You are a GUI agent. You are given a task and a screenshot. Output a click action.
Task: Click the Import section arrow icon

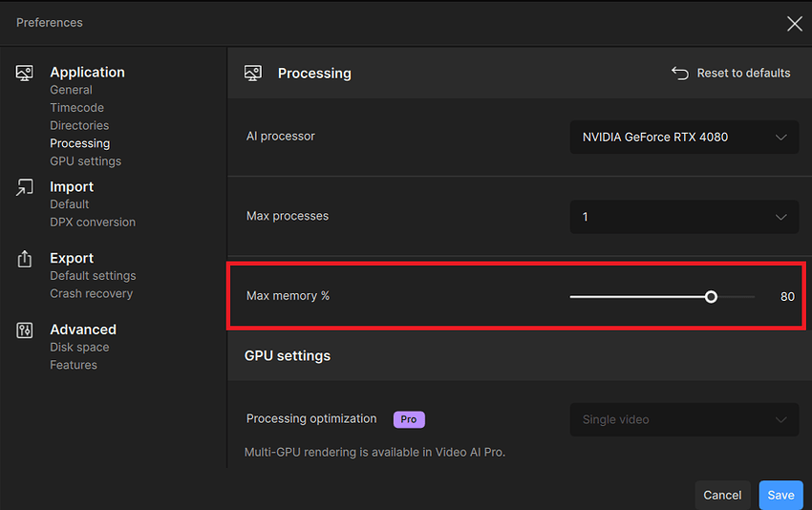point(25,188)
